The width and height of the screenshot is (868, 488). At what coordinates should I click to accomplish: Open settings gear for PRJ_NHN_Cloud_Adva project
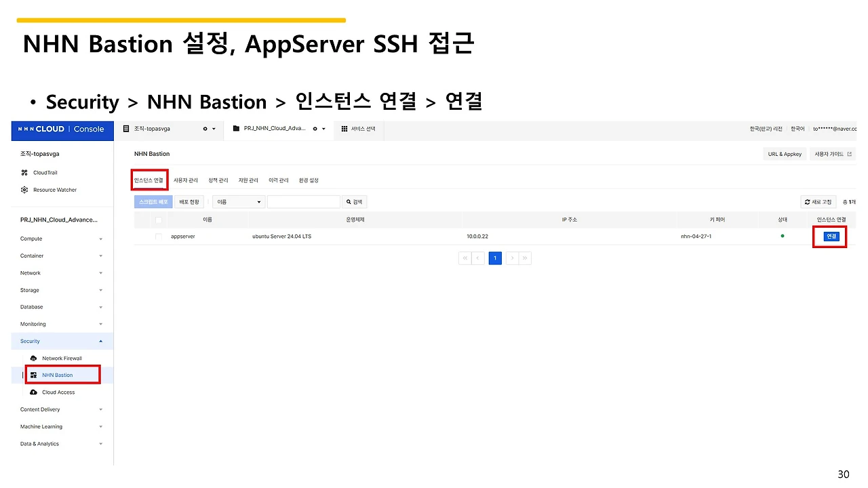pos(315,129)
